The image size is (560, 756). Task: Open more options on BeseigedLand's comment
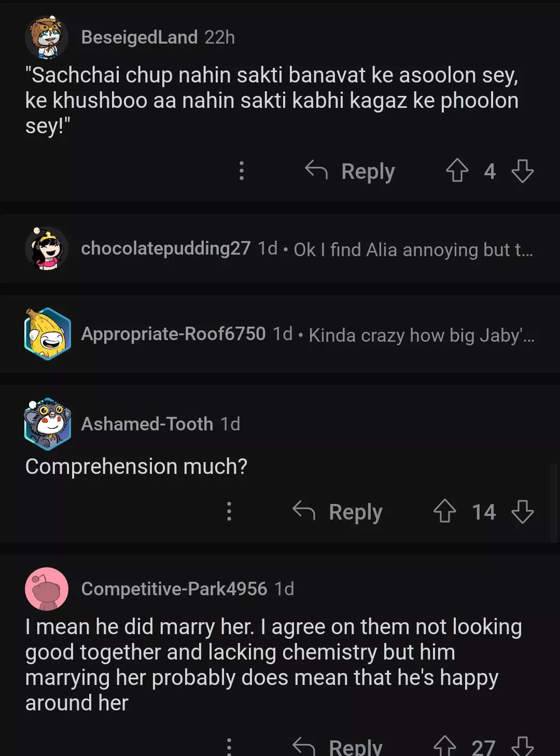tap(241, 171)
